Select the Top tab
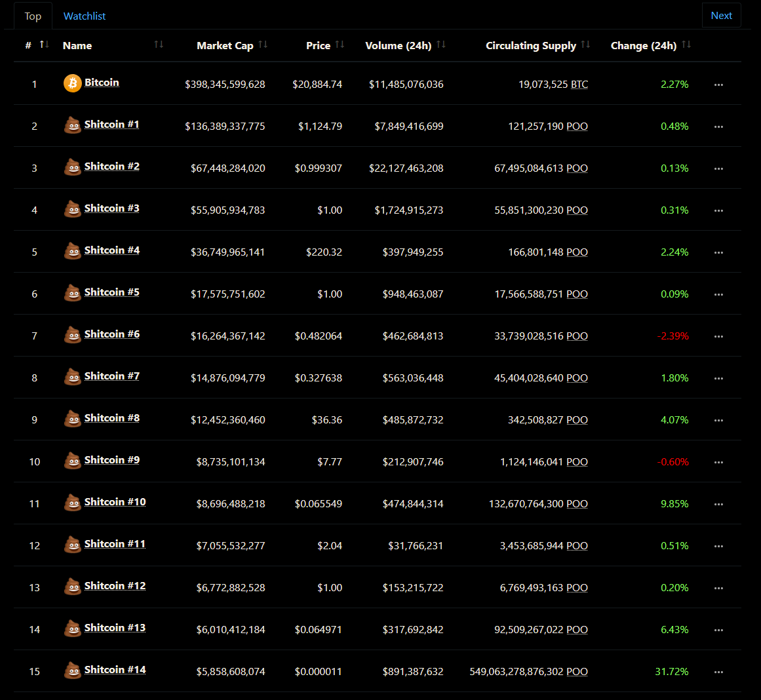The image size is (761, 700). point(33,15)
